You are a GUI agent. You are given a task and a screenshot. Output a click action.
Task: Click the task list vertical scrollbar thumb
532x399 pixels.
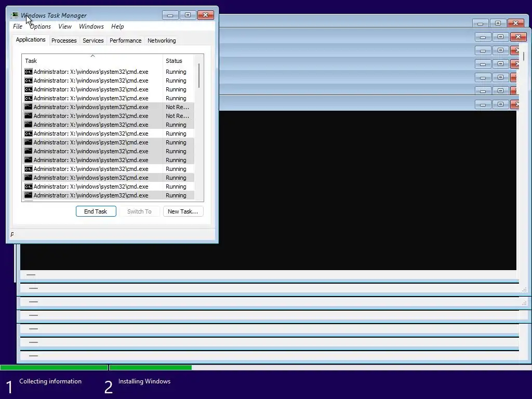pos(199,76)
